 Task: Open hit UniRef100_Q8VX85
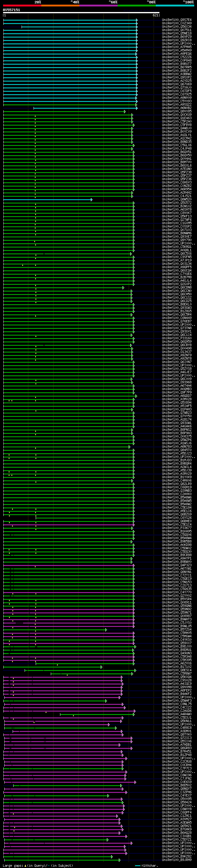click(177, 111)
